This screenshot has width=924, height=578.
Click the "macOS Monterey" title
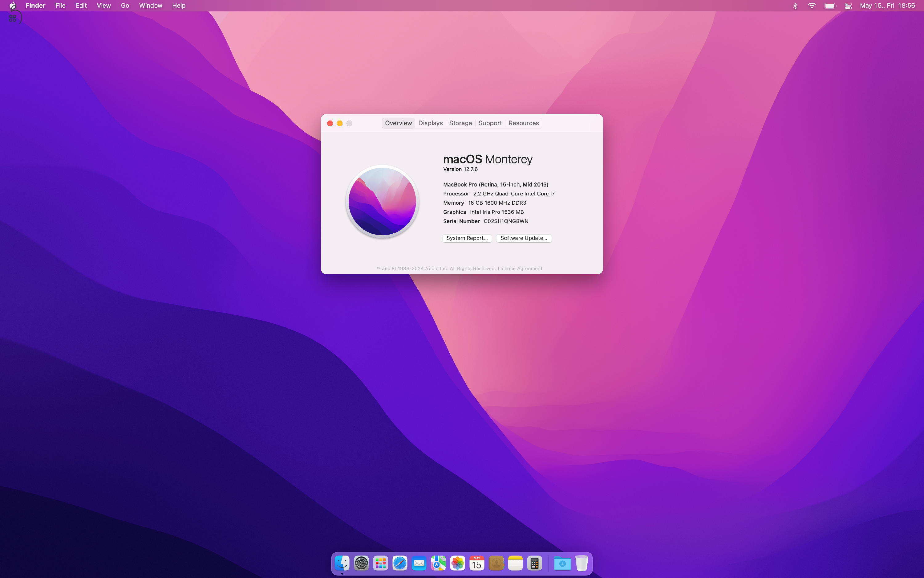pos(488,159)
